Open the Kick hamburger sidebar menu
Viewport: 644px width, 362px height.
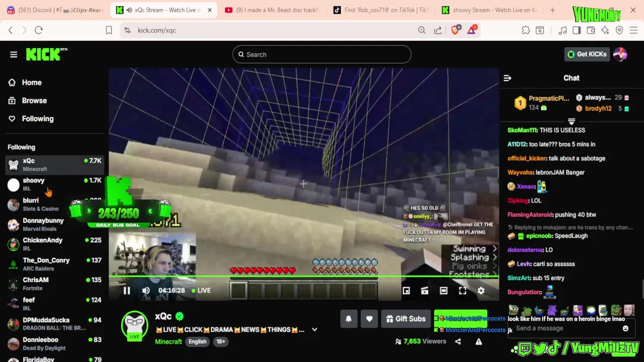coord(14,54)
